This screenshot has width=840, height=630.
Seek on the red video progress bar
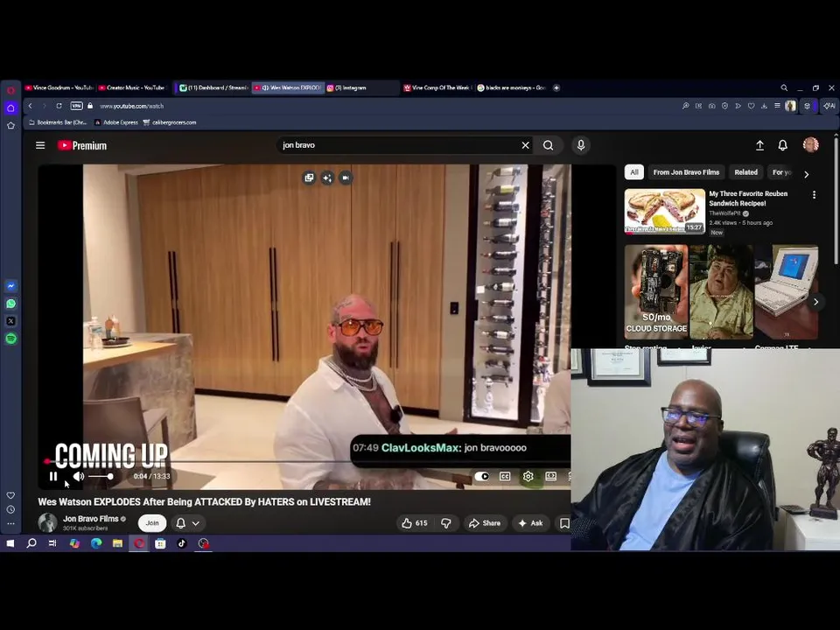(308, 461)
